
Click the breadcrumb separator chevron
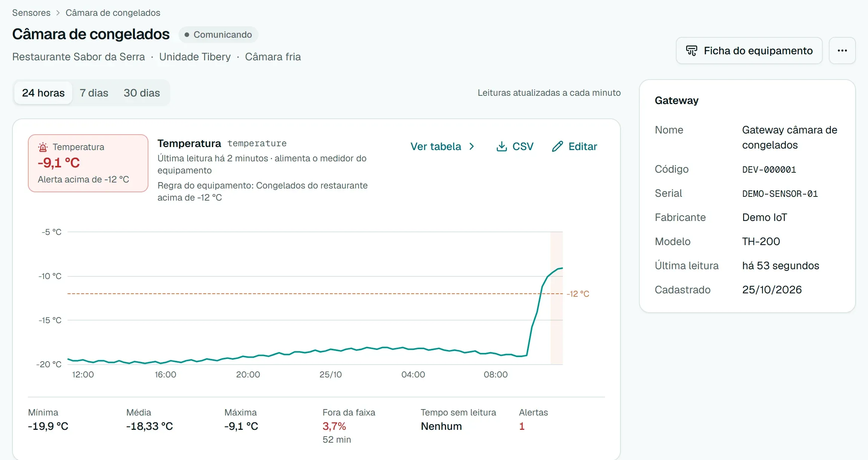click(58, 13)
